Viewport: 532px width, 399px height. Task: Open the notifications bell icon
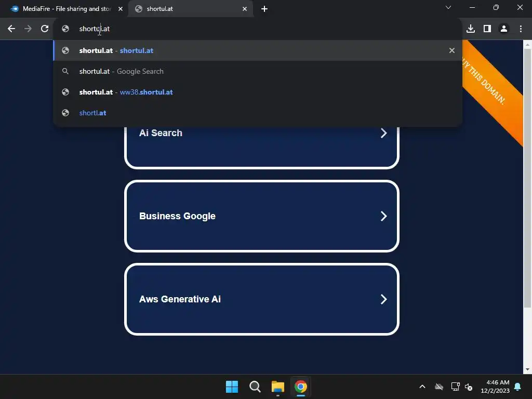point(518,387)
